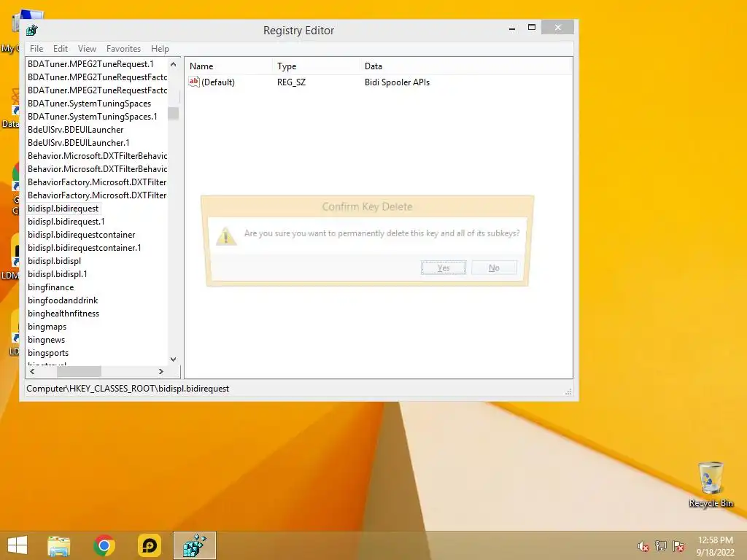
Task: Click the Bidi Spooler APIs data cell
Action: (398, 82)
